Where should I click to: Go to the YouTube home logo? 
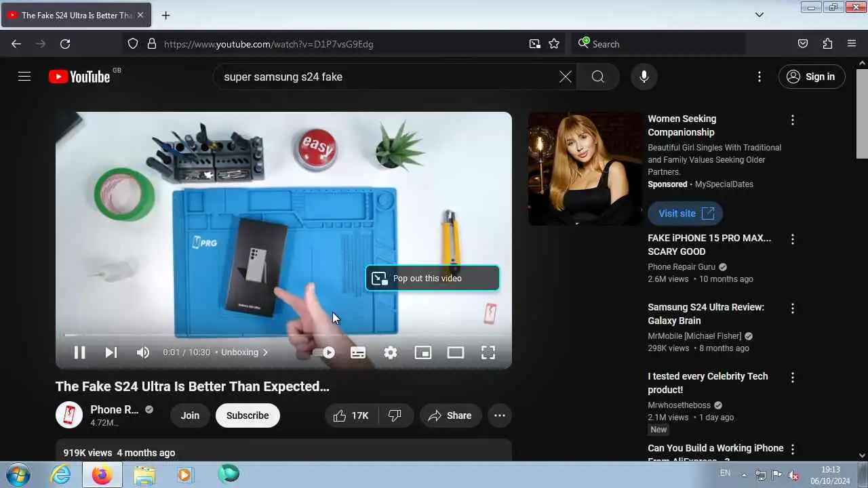tap(79, 77)
